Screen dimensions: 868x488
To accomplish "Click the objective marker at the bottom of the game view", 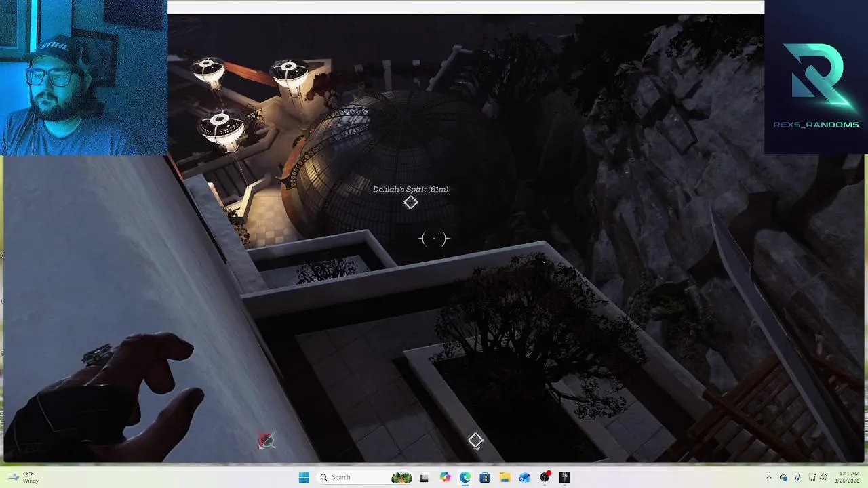I will click(x=475, y=441).
